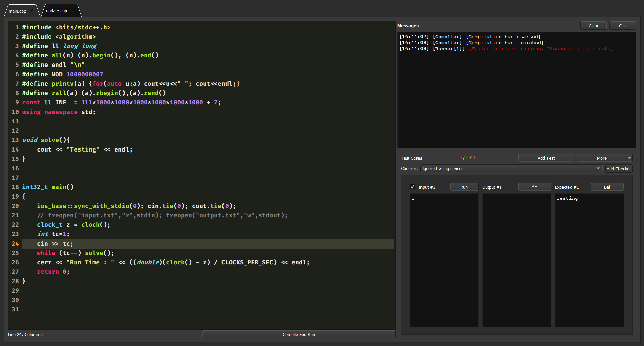
Task: Run test case Input #1
Action: point(464,187)
